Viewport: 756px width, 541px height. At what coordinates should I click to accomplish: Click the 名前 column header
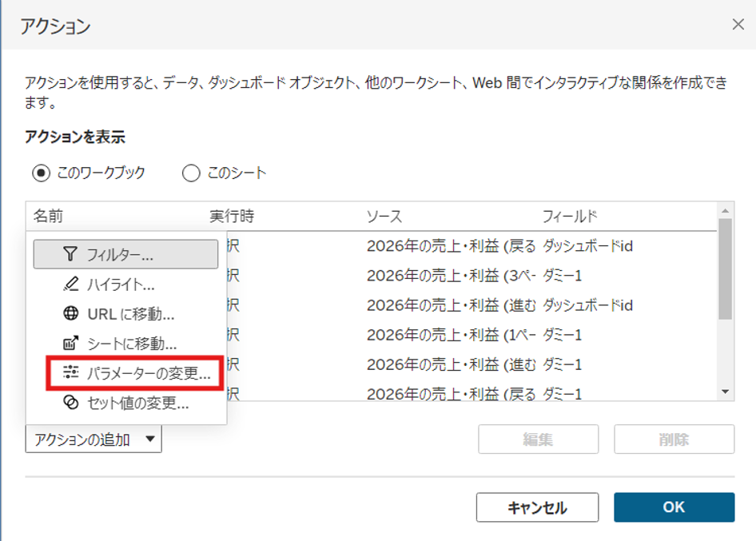[x=48, y=216]
